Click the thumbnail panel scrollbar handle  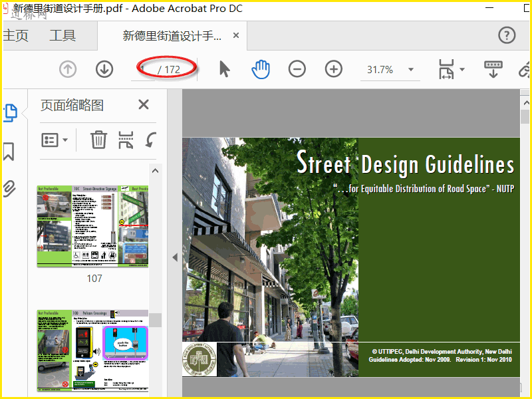[x=156, y=320]
